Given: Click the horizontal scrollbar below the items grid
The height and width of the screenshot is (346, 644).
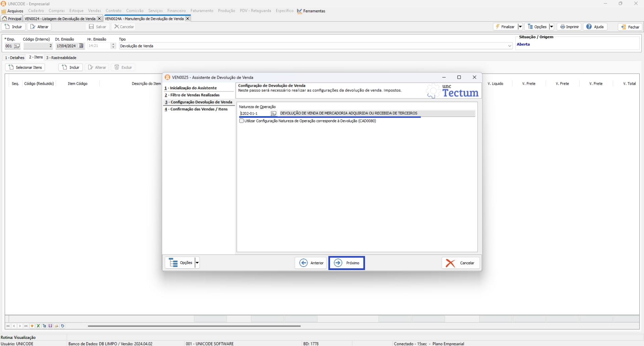Looking at the screenshot, I should (x=194, y=326).
